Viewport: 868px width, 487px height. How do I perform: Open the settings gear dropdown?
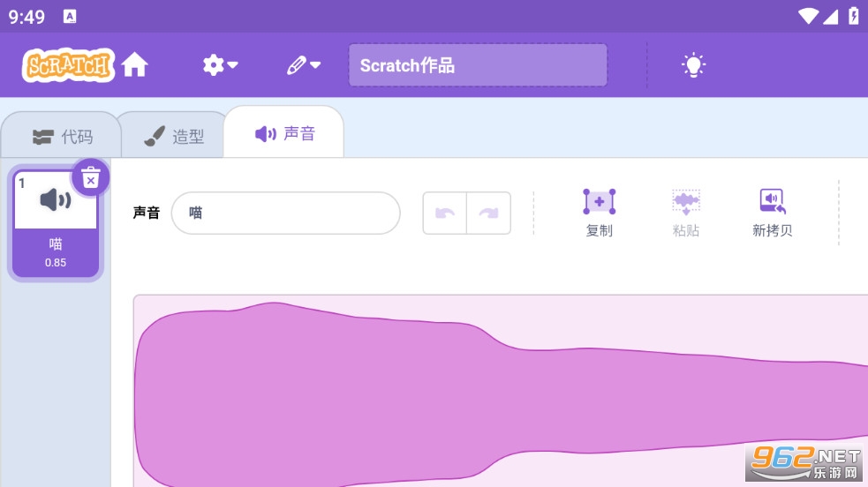220,65
